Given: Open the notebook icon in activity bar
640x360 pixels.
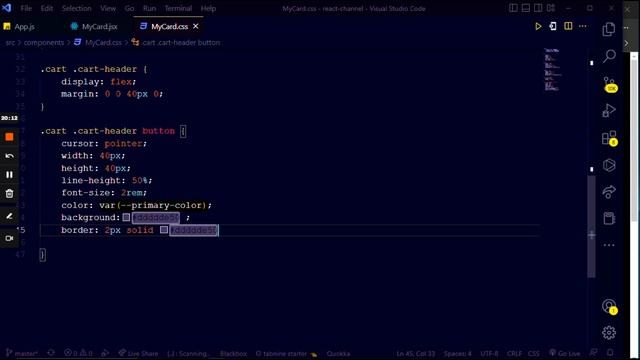Looking at the screenshot, I should click(x=609, y=218).
